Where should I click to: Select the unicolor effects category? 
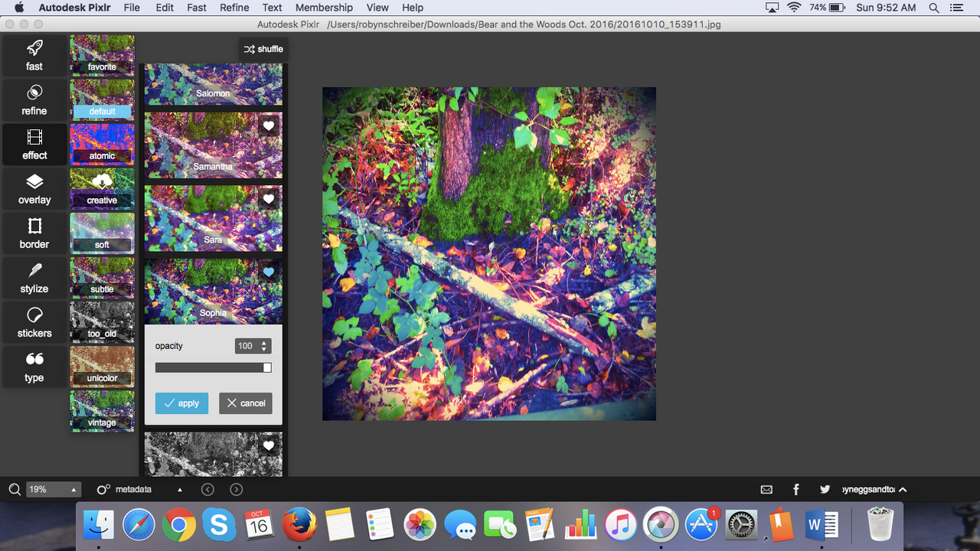pos(102,366)
